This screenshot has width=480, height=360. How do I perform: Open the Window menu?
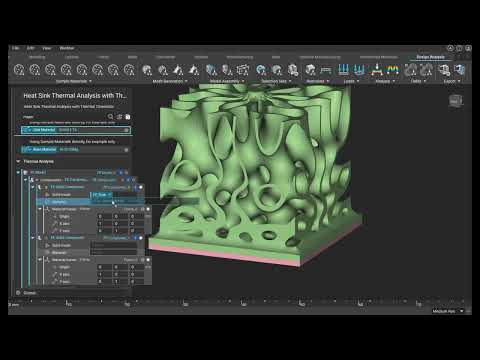point(67,48)
